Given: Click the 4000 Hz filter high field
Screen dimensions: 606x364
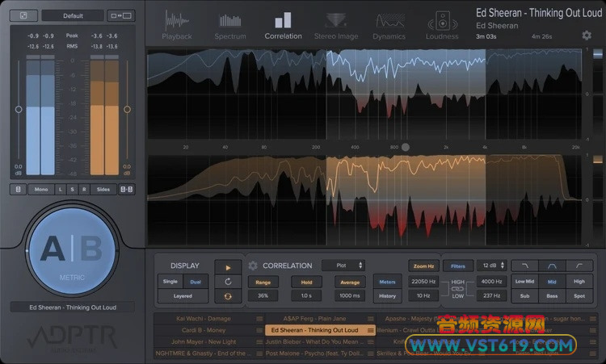Looking at the screenshot, I should click(492, 282).
